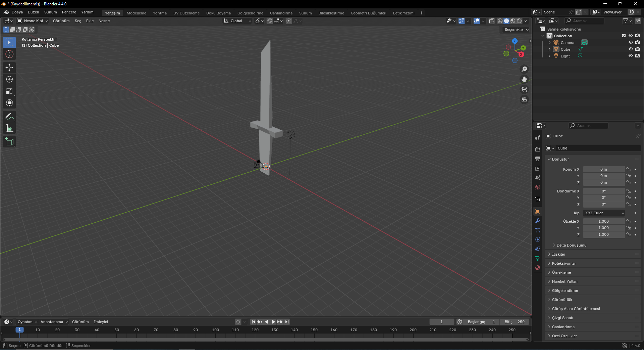Click the pan view hand icon
Image resolution: width=644 pixels, height=350 pixels.
pos(524,79)
